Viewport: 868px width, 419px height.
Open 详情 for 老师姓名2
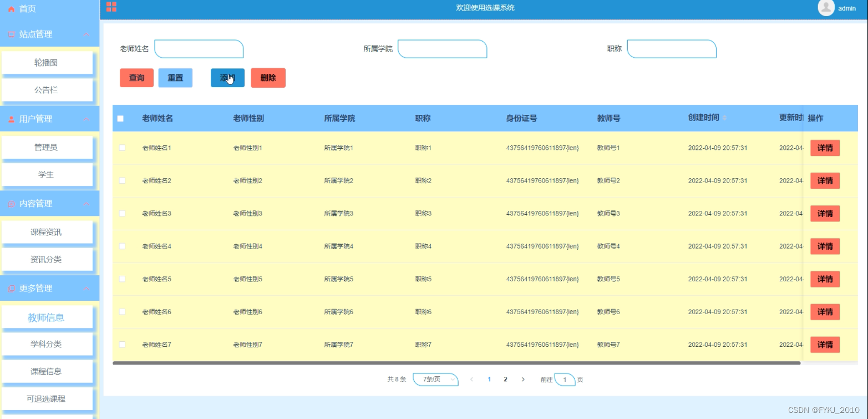pos(825,181)
